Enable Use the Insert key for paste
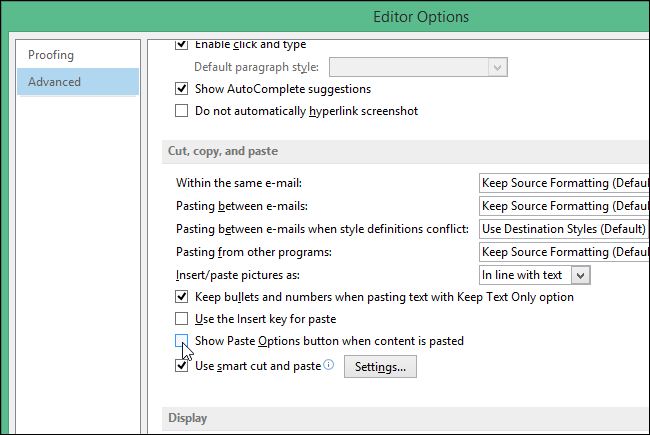The width and height of the screenshot is (650, 435). point(182,319)
